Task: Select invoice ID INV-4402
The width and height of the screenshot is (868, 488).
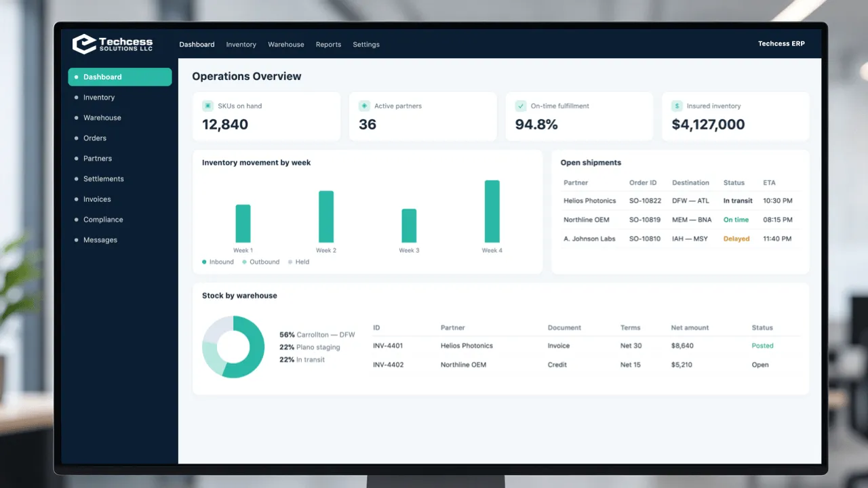Action: [x=388, y=365]
